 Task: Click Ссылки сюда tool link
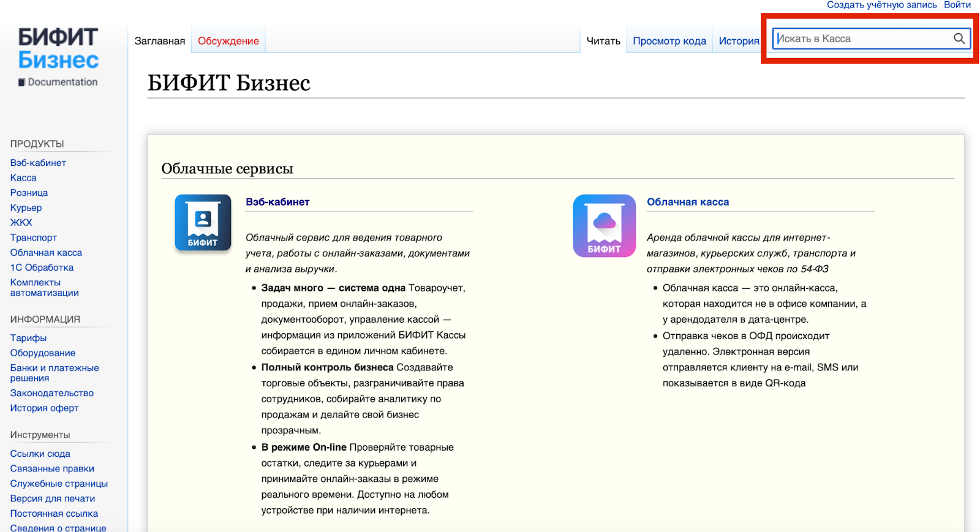pos(40,454)
